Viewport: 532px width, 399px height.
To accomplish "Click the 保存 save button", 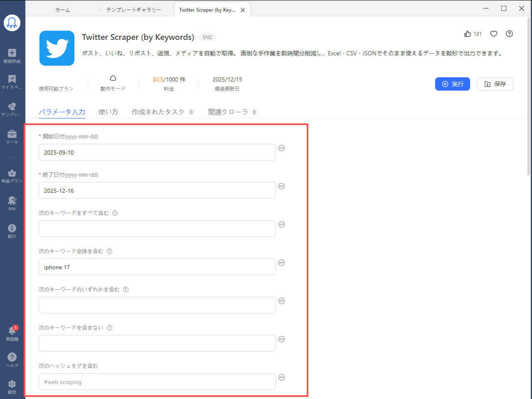I will coord(495,84).
